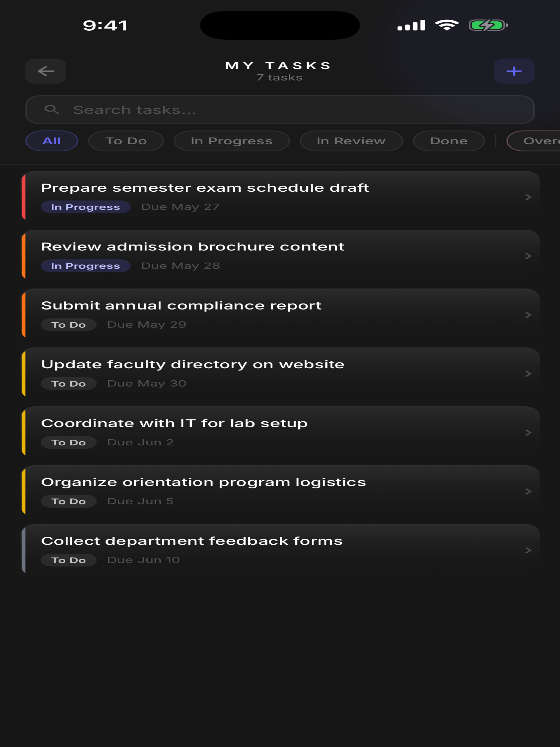Image resolution: width=560 pixels, height=747 pixels.
Task: Open chevron for Review admission brochure content
Action: pyautogui.click(x=528, y=256)
